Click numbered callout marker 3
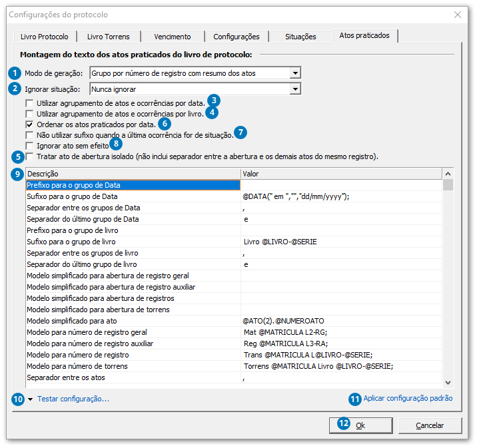Image resolution: width=477 pixels, height=448 pixels. click(213, 101)
